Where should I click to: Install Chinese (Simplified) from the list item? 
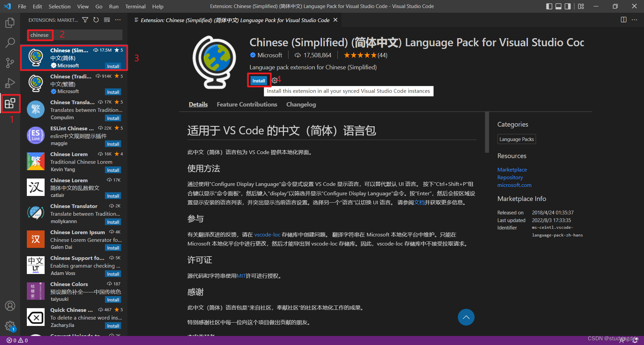(113, 66)
